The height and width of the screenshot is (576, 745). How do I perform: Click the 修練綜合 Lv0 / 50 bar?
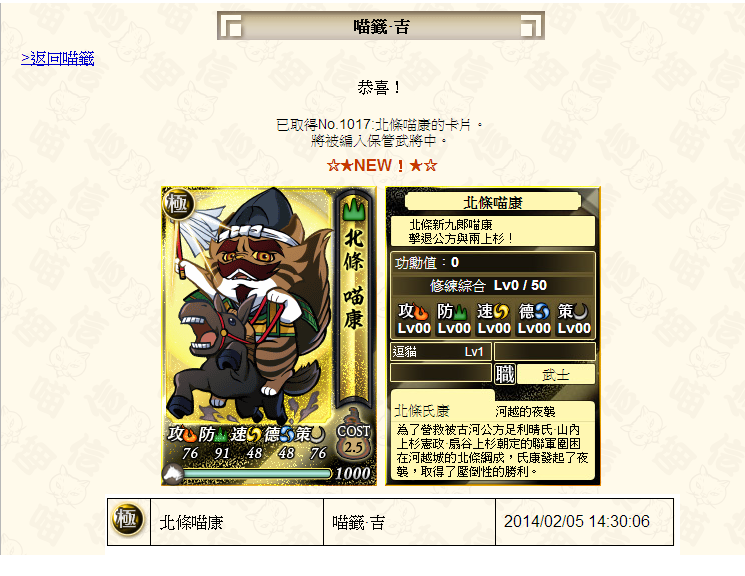point(493,286)
